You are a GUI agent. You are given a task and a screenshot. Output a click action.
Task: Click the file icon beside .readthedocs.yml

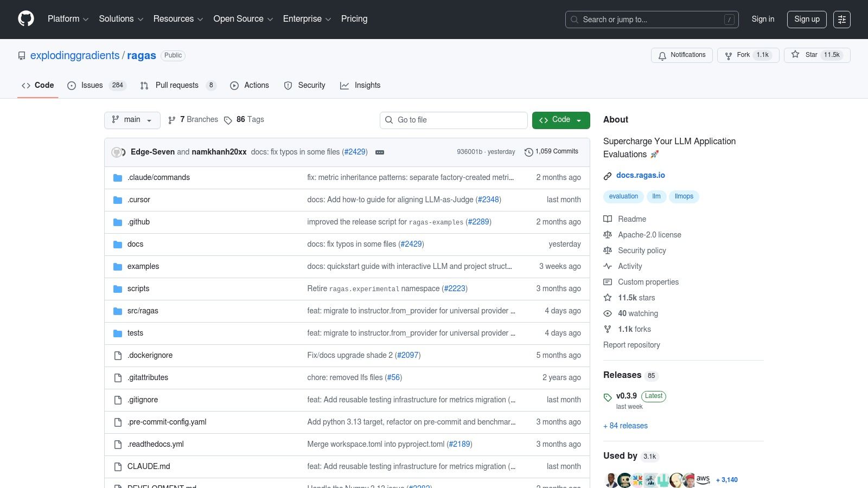pos(118,445)
